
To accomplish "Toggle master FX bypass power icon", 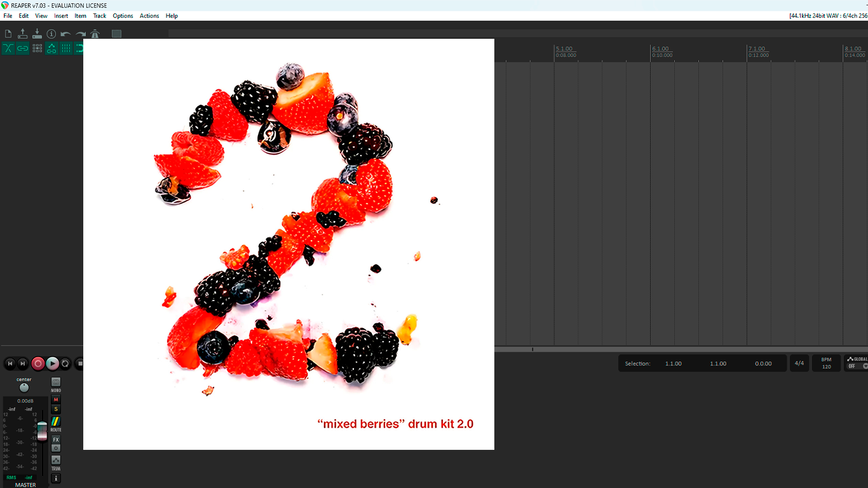I will (56, 448).
